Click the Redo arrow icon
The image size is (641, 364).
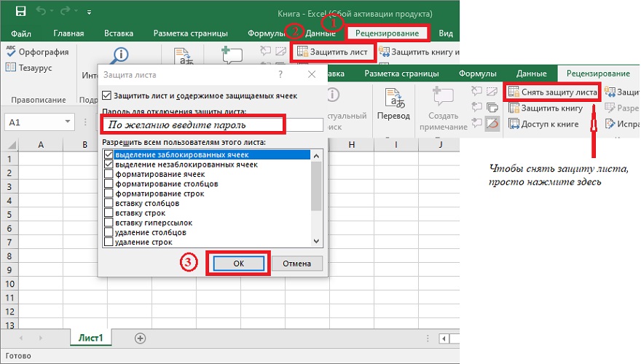65,11
